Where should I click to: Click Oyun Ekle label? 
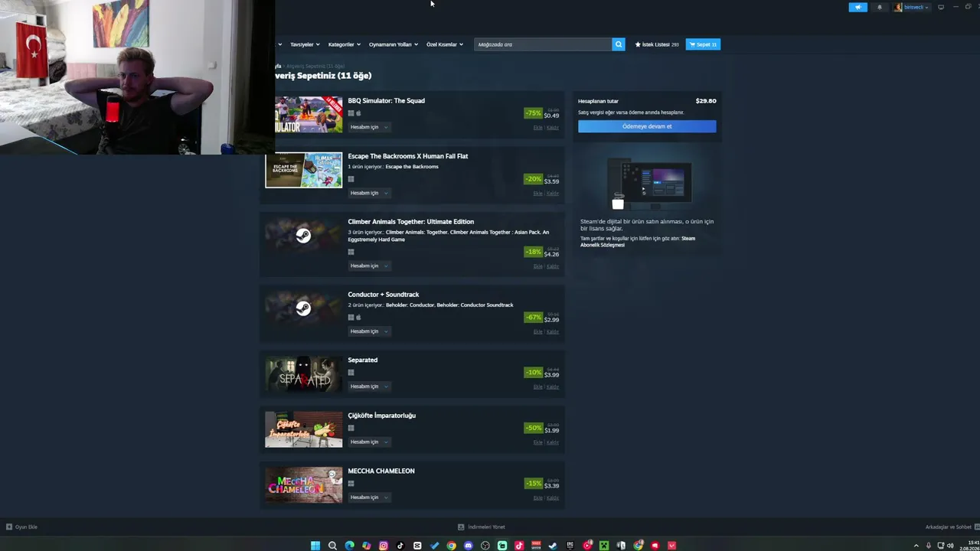click(x=26, y=527)
